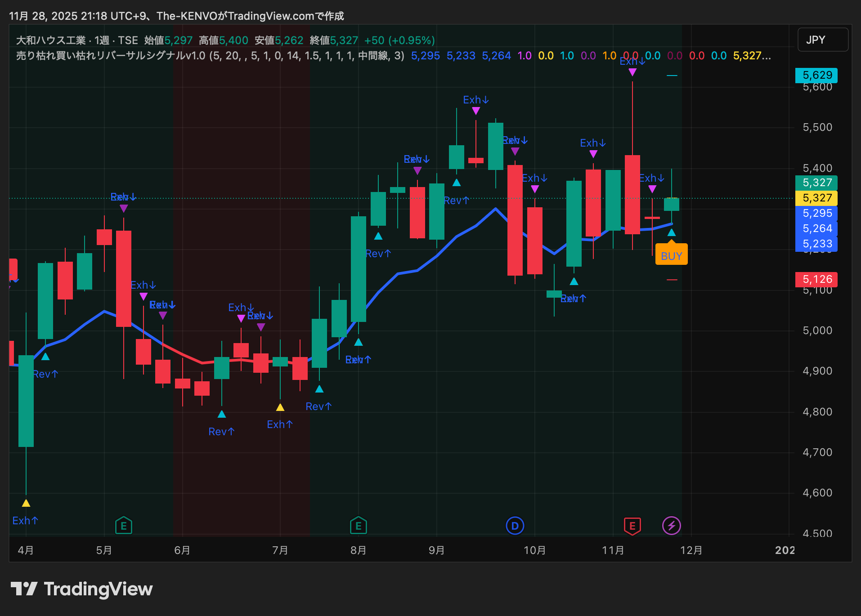Click the red earnings E icon
861x616 pixels.
click(x=632, y=525)
